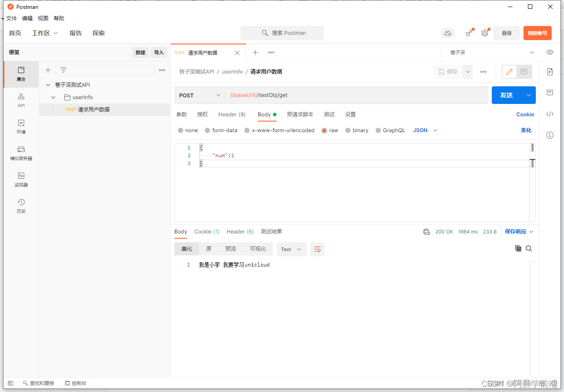Open the JSON format dropdown
The height and width of the screenshot is (392, 564).
tap(425, 130)
